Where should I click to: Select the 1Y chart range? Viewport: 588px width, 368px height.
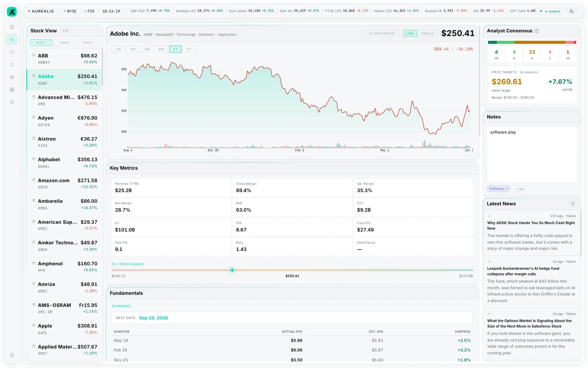tap(175, 49)
